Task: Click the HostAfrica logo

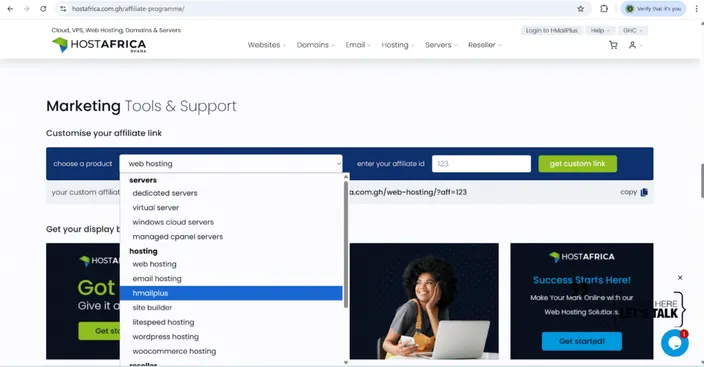Action: 99,45
